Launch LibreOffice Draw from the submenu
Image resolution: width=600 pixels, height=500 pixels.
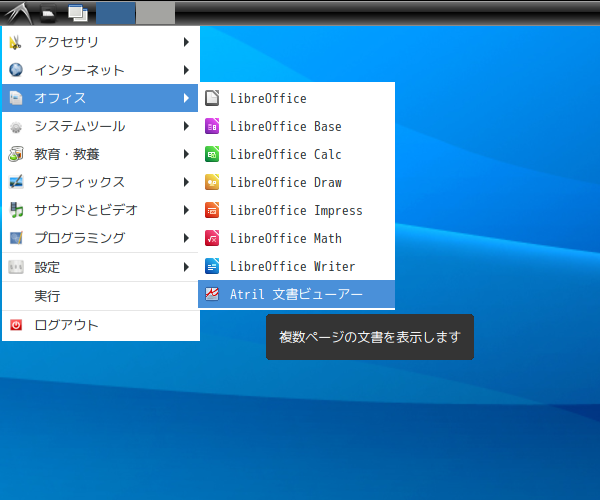click(296, 182)
